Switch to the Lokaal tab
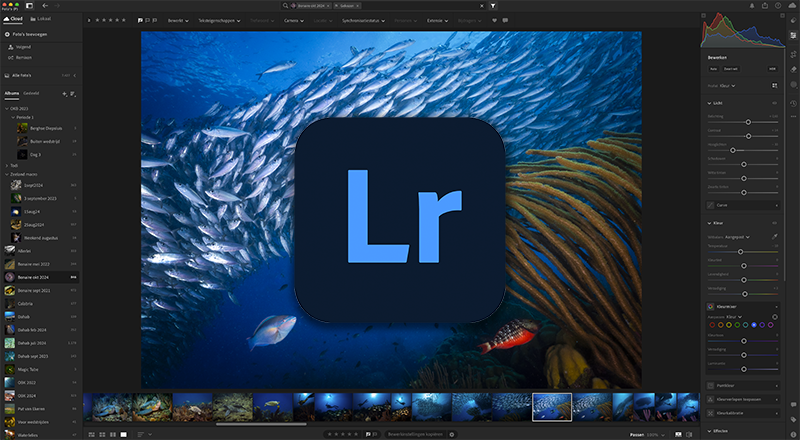This screenshot has height=440, width=800. click(x=41, y=19)
